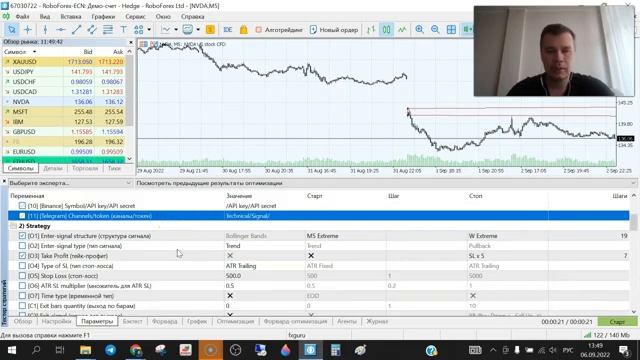The image size is (640, 360).
Task: Click the yellow dollar signals icon
Action: point(210,29)
